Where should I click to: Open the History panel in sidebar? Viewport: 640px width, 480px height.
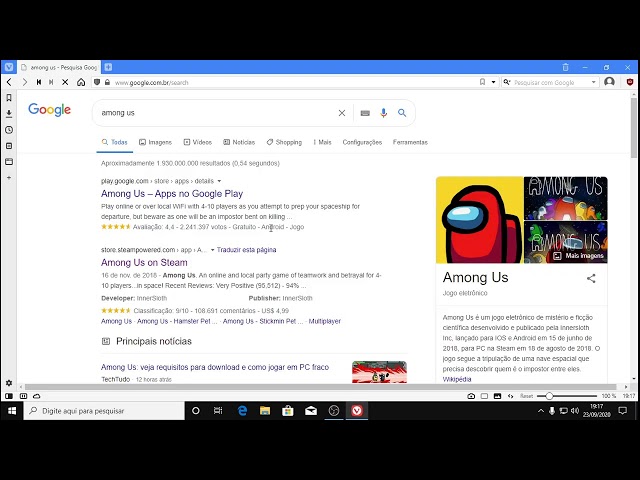[9, 130]
